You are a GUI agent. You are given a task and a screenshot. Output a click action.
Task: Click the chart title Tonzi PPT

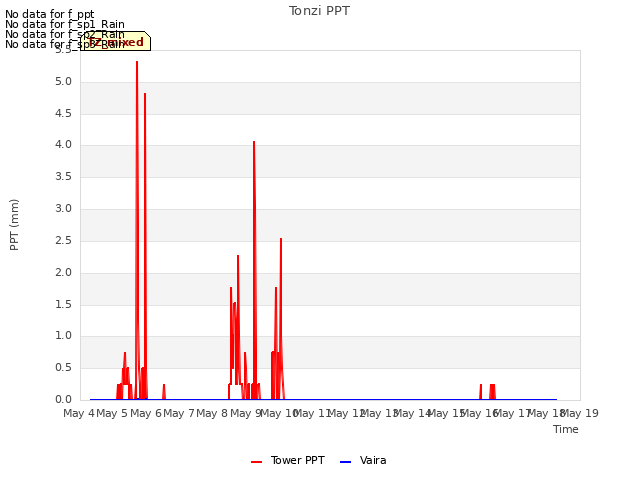(319, 11)
